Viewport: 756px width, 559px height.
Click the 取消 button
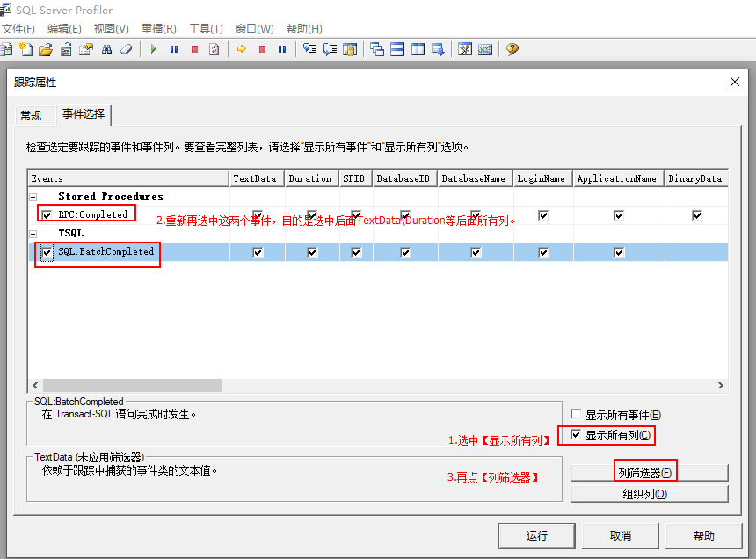[620, 536]
